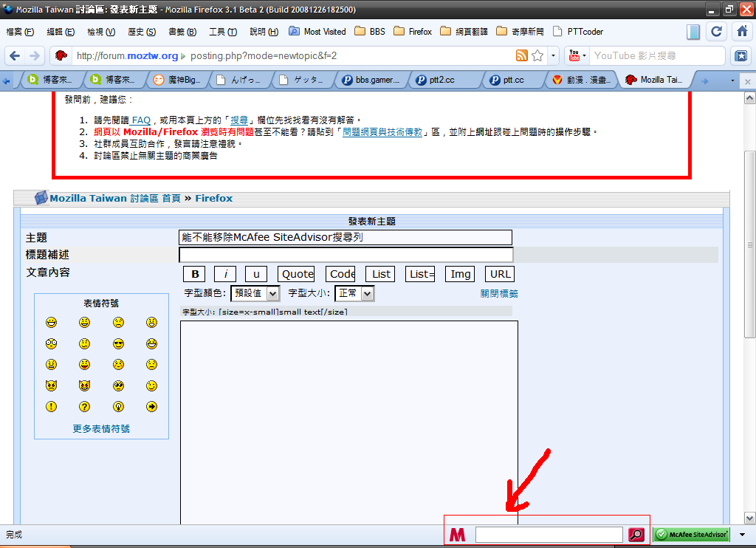Click the List= ordered list button
The height and width of the screenshot is (548, 756).
pyautogui.click(x=420, y=274)
